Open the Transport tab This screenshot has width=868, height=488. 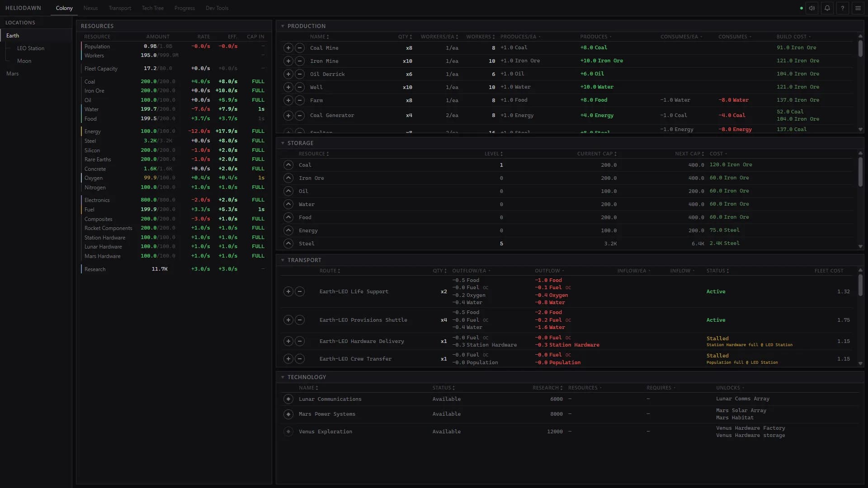pos(120,8)
